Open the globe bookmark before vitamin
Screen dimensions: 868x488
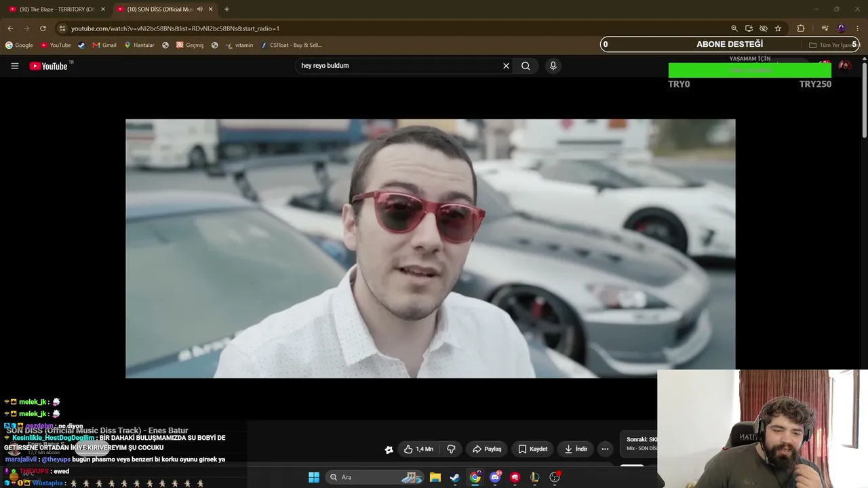point(215,45)
